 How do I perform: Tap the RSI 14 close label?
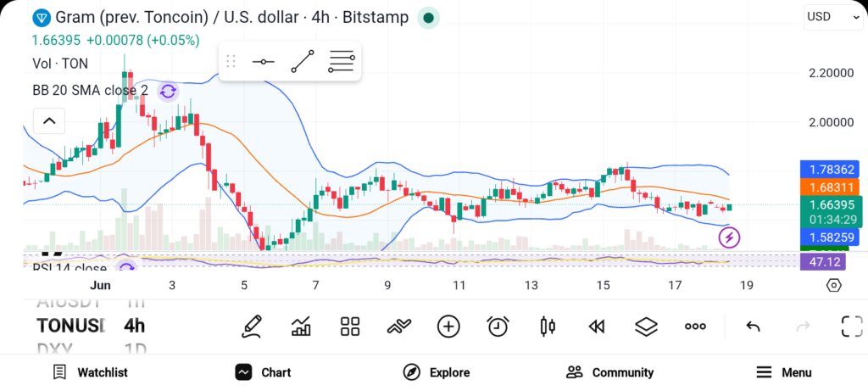point(70,269)
